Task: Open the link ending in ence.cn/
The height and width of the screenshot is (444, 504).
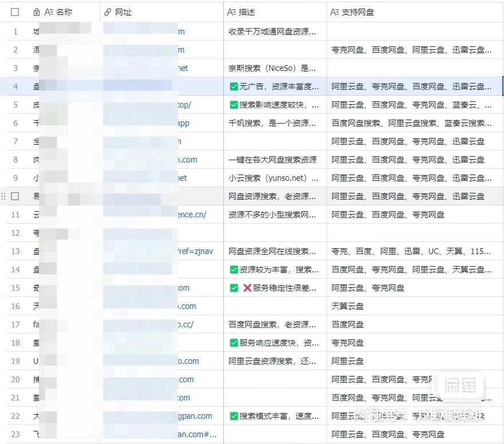Action: pyautogui.click(x=192, y=215)
